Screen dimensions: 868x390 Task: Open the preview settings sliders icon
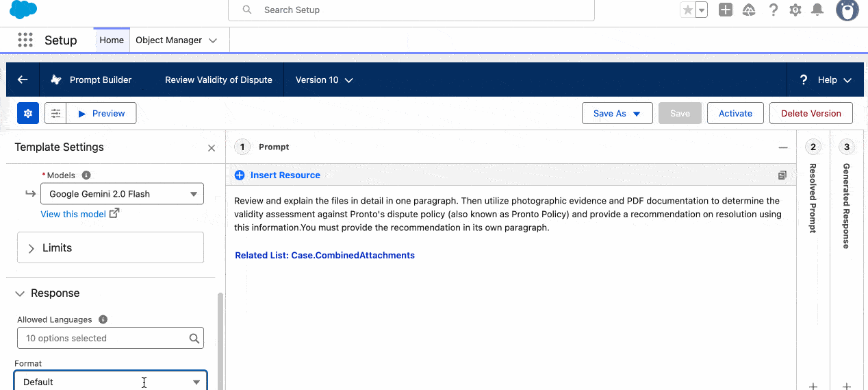[x=55, y=113]
